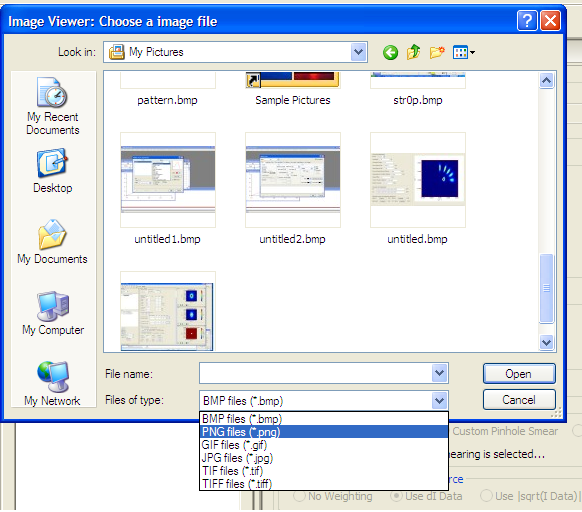Image resolution: width=582 pixels, height=512 pixels.
Task: Close the Image Viewer file dialog
Action: (x=550, y=20)
